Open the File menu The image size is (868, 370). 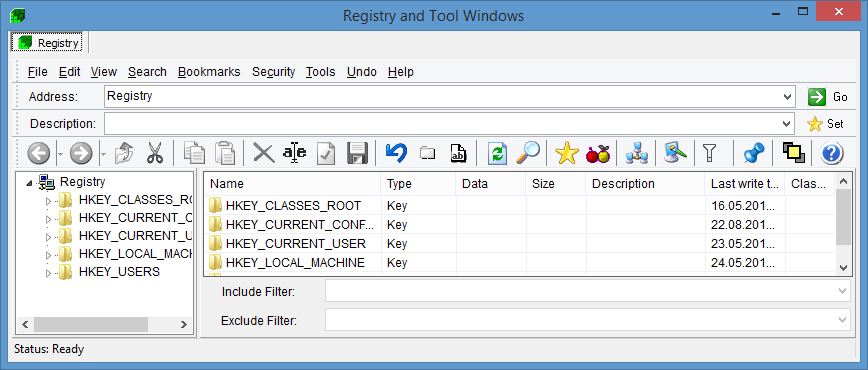(x=38, y=72)
